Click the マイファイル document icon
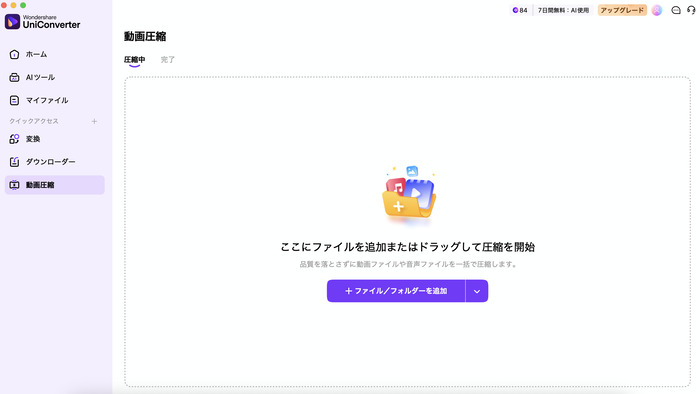The height and width of the screenshot is (394, 700). point(14,100)
